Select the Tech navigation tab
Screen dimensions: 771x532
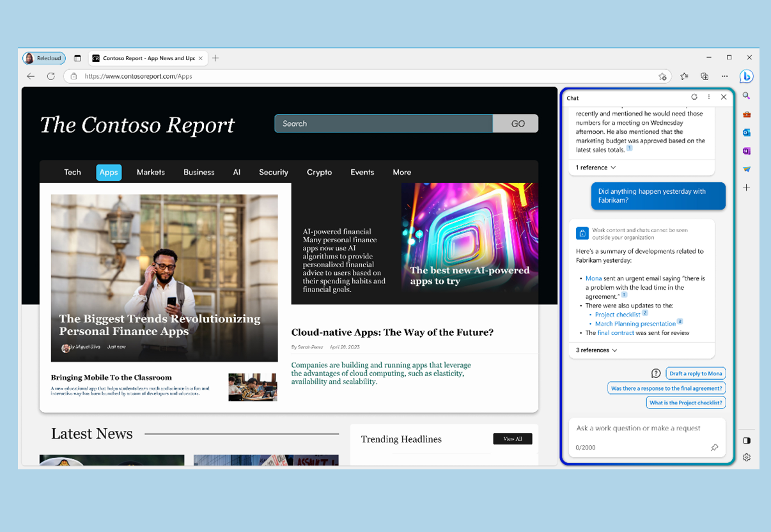pos(73,172)
